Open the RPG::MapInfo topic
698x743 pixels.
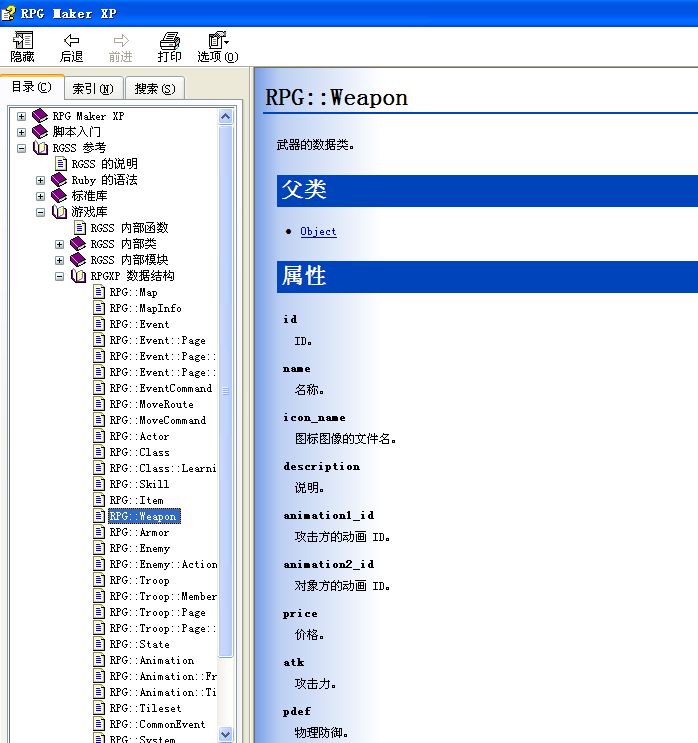(145, 308)
